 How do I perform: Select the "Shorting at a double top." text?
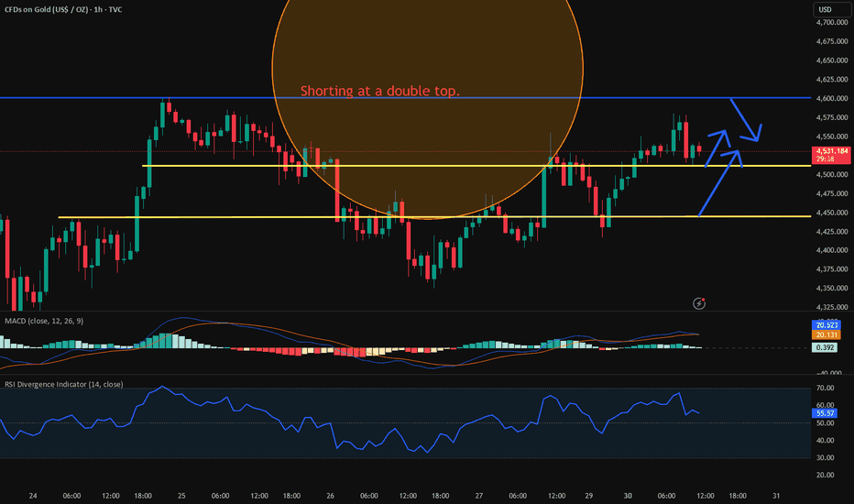[x=380, y=91]
